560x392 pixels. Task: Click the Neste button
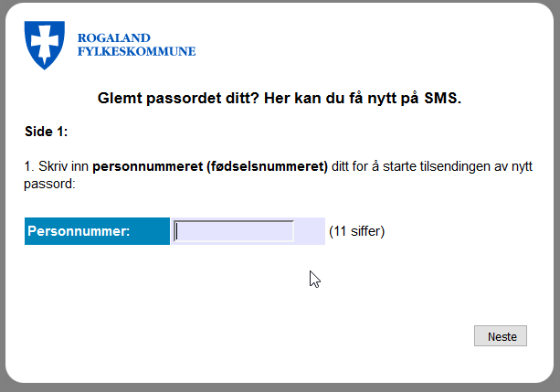click(x=502, y=336)
